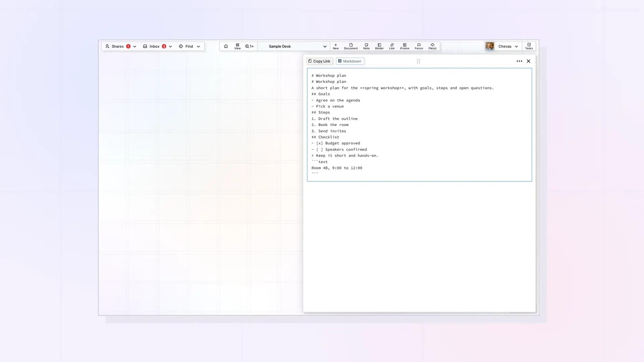
Task: Click the 'Room 4B, 9:00 to 12:00' line
Action: pyautogui.click(x=337, y=168)
